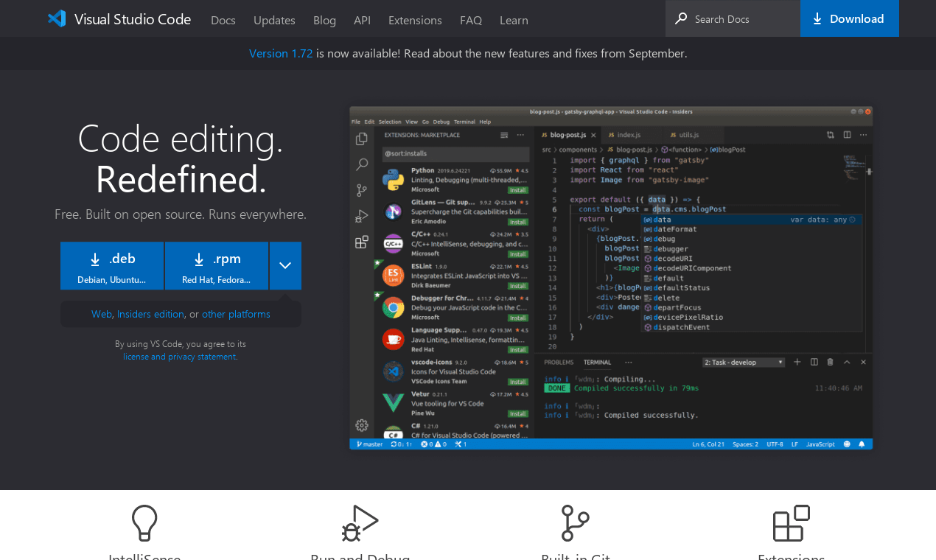Open the Version 1.72 release link
This screenshot has height=560, width=936.
tap(281, 53)
